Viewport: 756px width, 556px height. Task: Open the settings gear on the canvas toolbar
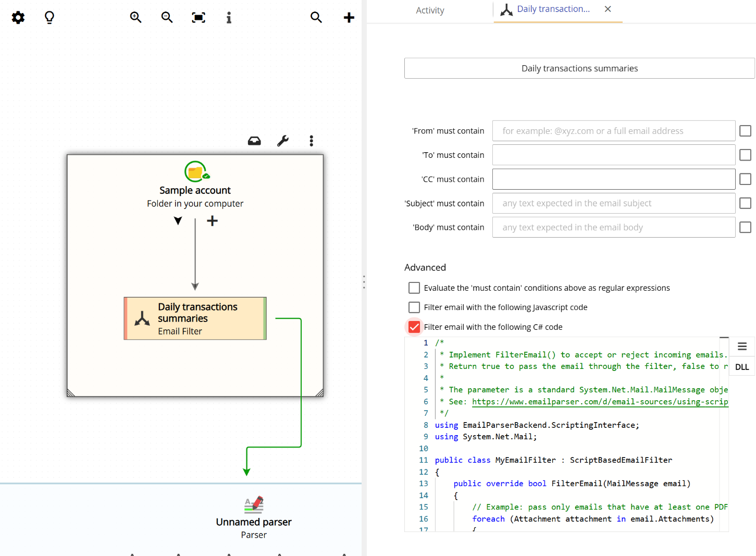(18, 17)
